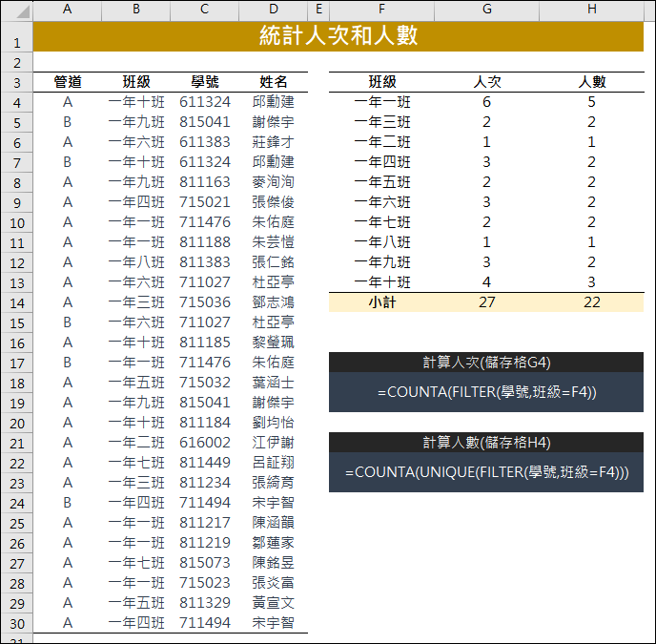This screenshot has height=644, width=656.
Task: Select the name cell 張炎富
Action: point(274,582)
